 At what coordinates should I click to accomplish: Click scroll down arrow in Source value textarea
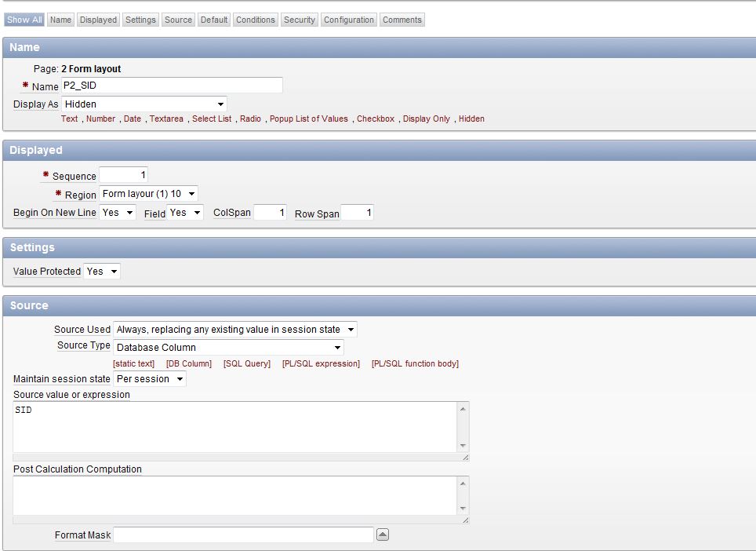click(463, 446)
